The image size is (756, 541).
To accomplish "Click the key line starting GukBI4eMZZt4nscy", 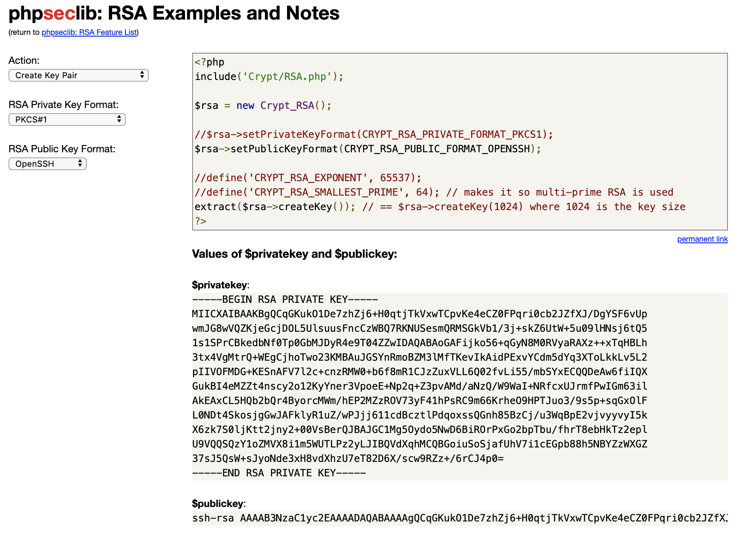I will 420,386.
